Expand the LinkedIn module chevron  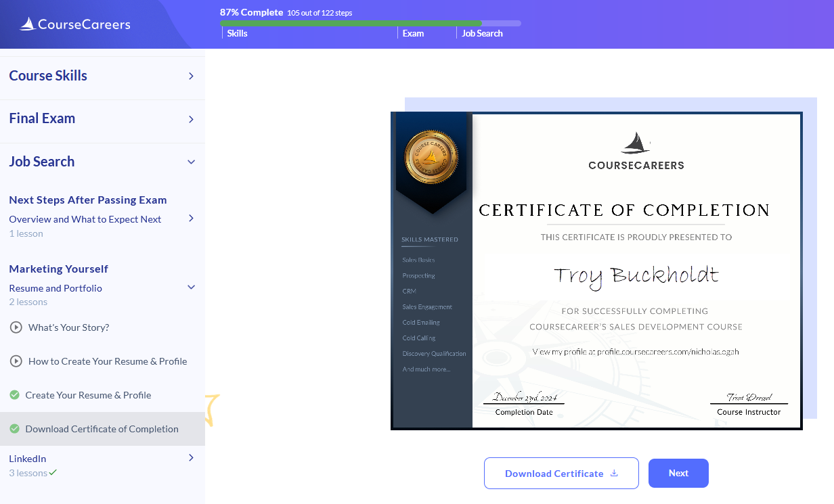(x=191, y=458)
